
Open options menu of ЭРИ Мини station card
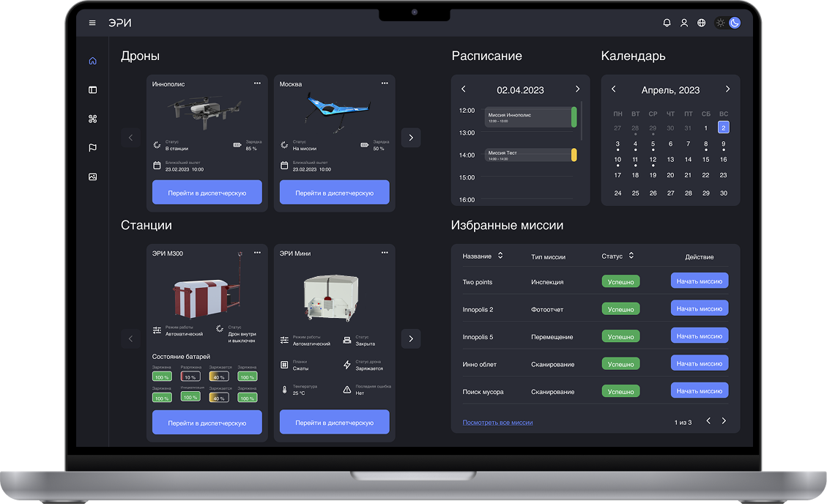tap(385, 253)
